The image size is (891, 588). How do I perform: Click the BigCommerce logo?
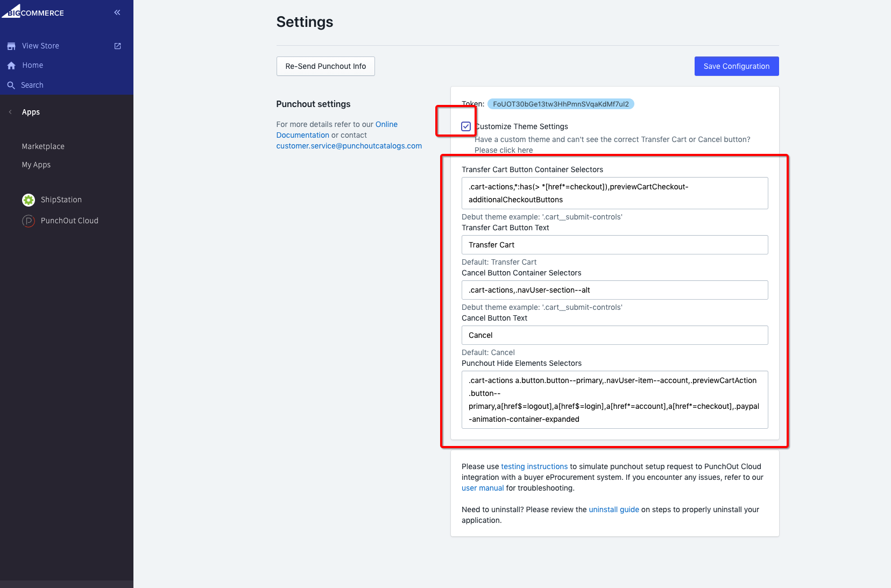33,12
